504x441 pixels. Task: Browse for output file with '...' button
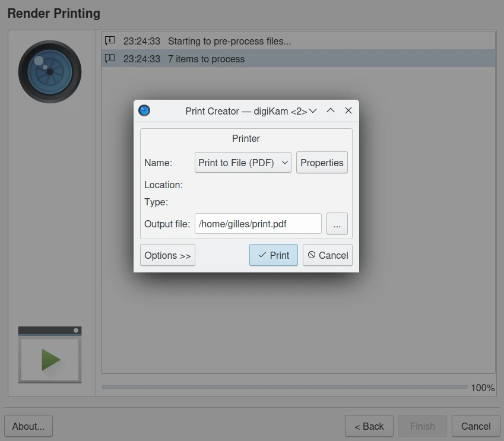click(x=337, y=224)
